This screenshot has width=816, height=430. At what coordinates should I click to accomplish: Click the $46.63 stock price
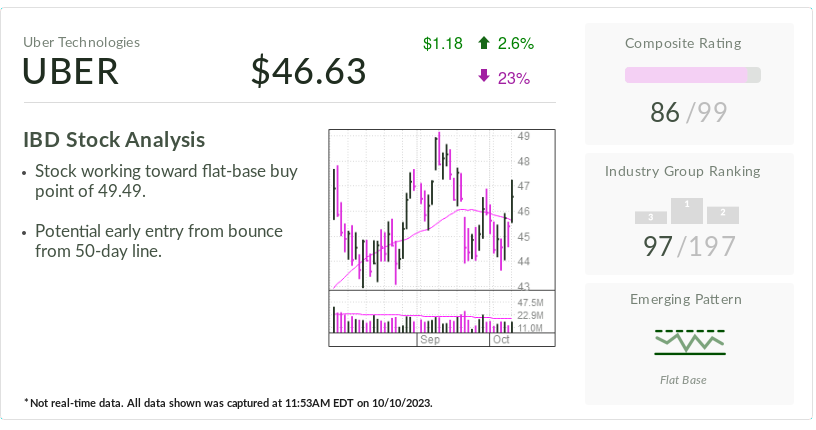(x=308, y=71)
